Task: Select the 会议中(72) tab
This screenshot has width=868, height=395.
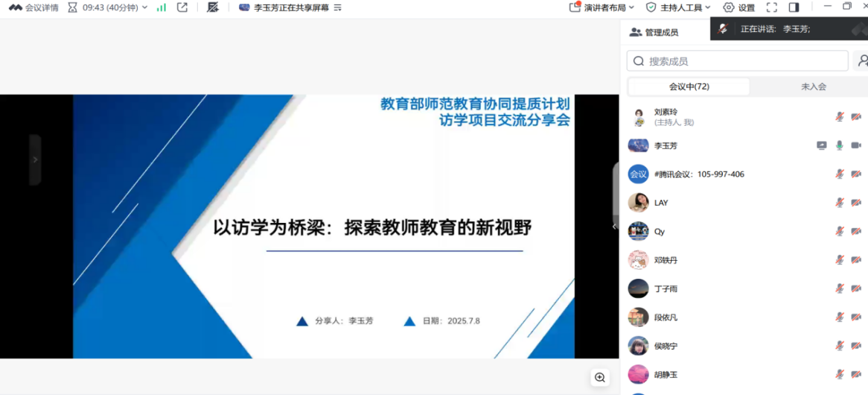Action: point(689,86)
